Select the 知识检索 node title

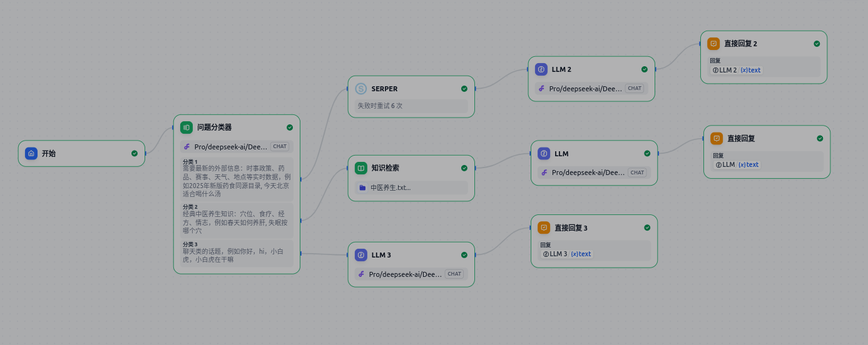pos(385,168)
